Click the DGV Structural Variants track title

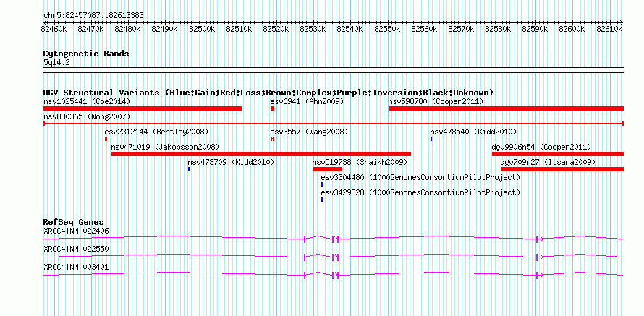click(x=268, y=93)
